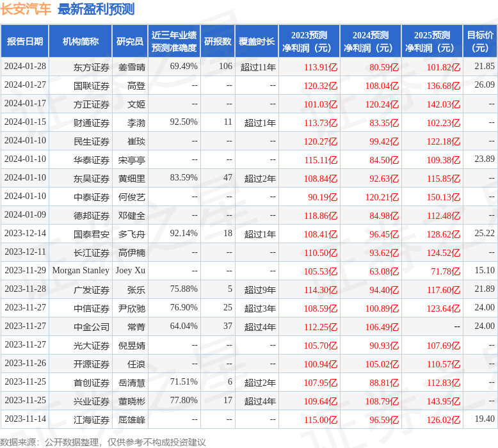
Task: Click the 长安汽车 title text
Action: [26, 8]
